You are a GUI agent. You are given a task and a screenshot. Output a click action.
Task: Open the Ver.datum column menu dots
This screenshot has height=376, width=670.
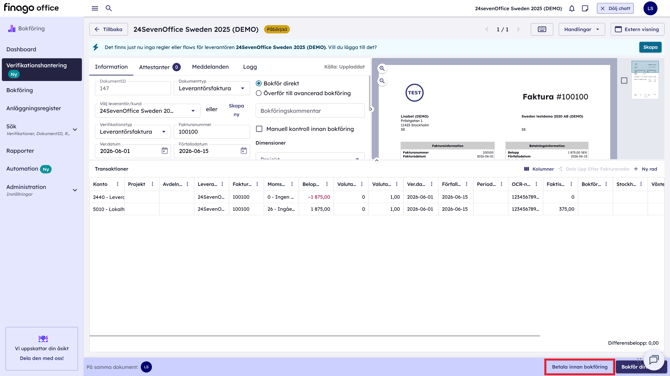(432, 184)
